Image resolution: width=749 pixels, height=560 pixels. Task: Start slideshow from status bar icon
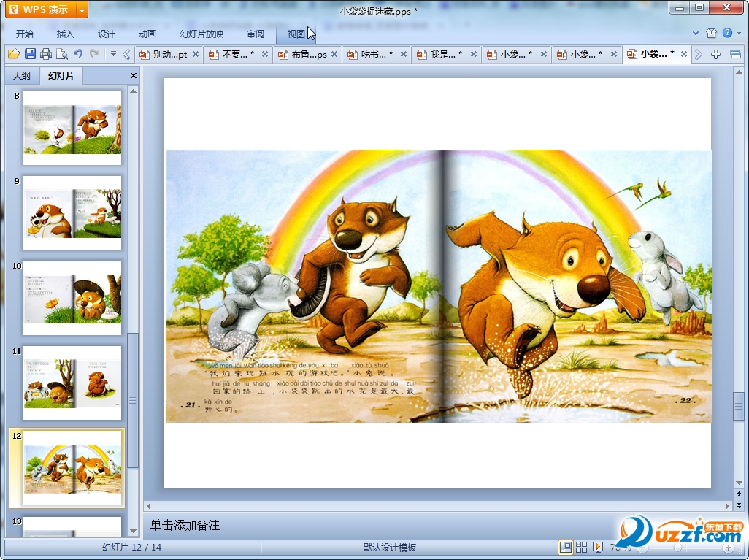click(x=597, y=548)
